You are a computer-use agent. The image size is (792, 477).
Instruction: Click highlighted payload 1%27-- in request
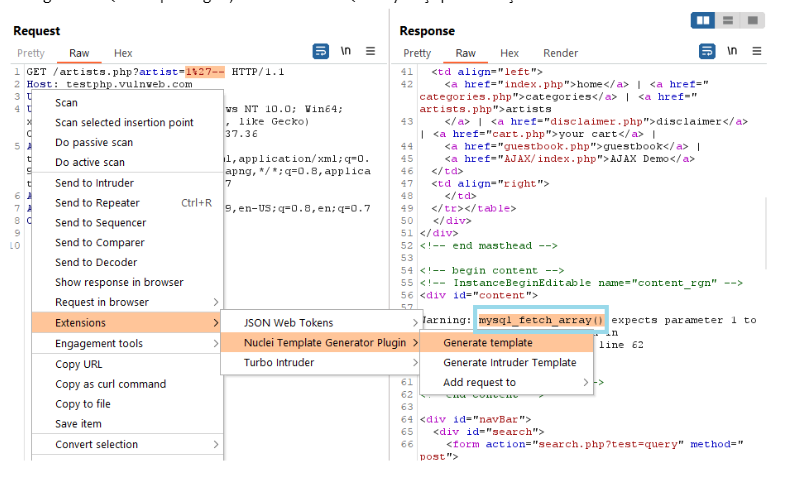coord(205,72)
